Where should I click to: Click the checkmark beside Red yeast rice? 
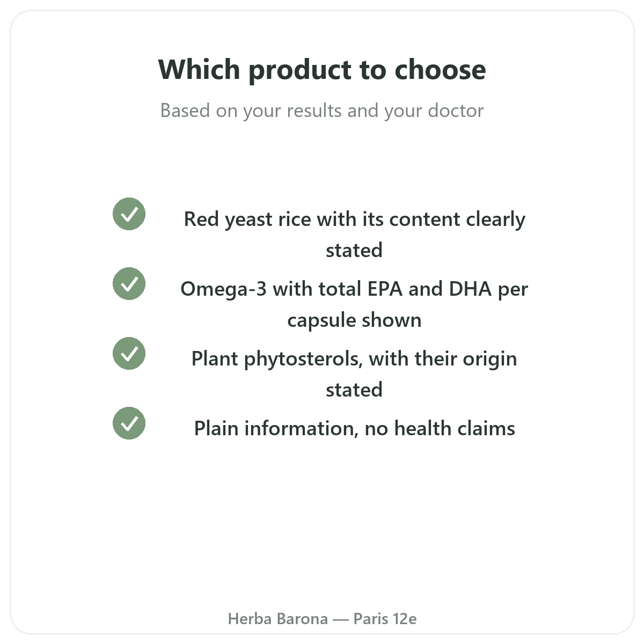pyautogui.click(x=129, y=214)
